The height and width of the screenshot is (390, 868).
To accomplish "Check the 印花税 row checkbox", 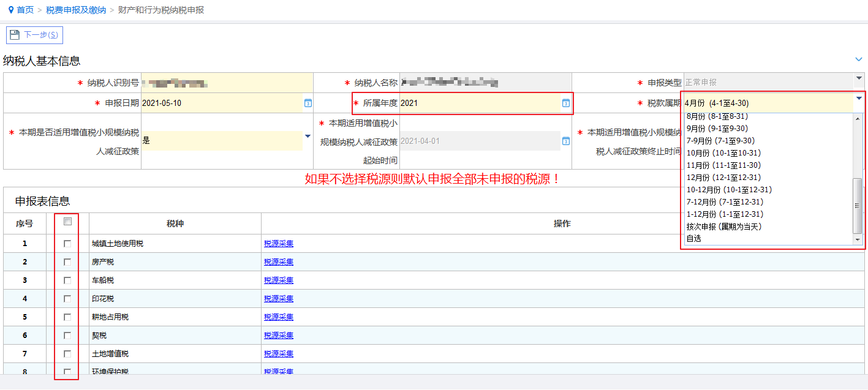I will pyautogui.click(x=67, y=299).
